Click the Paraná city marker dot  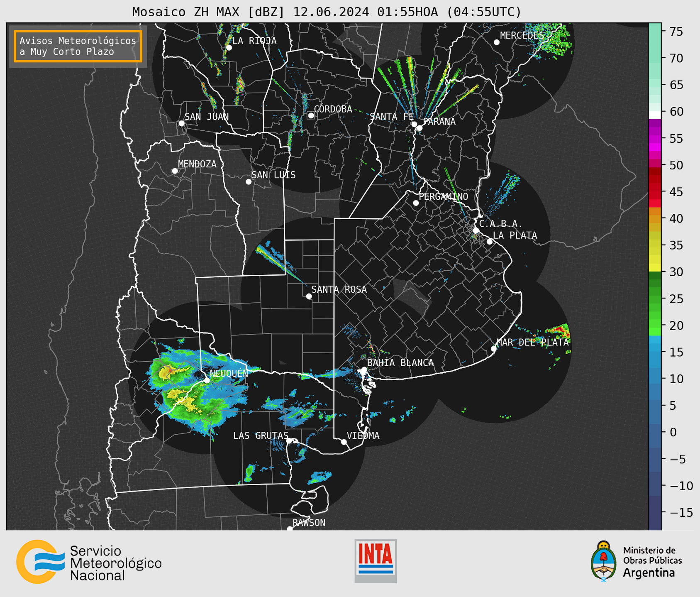[420, 128]
